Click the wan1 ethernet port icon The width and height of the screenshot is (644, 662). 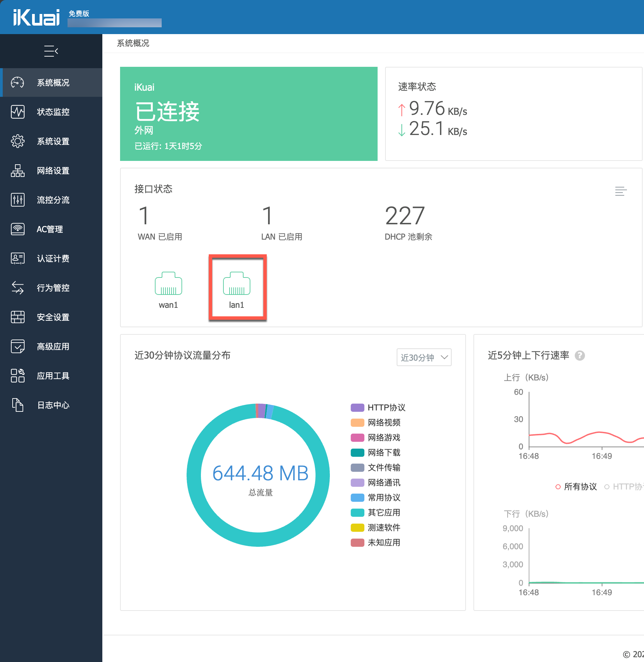pos(169,284)
